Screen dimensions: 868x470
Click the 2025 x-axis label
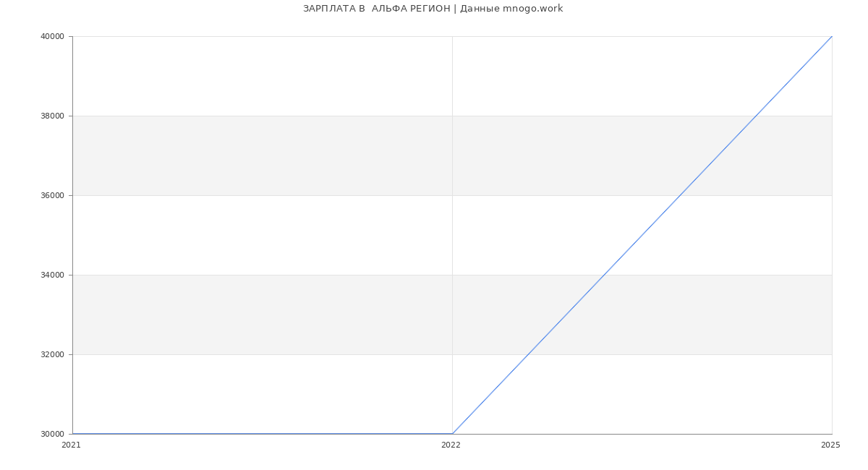point(830,445)
